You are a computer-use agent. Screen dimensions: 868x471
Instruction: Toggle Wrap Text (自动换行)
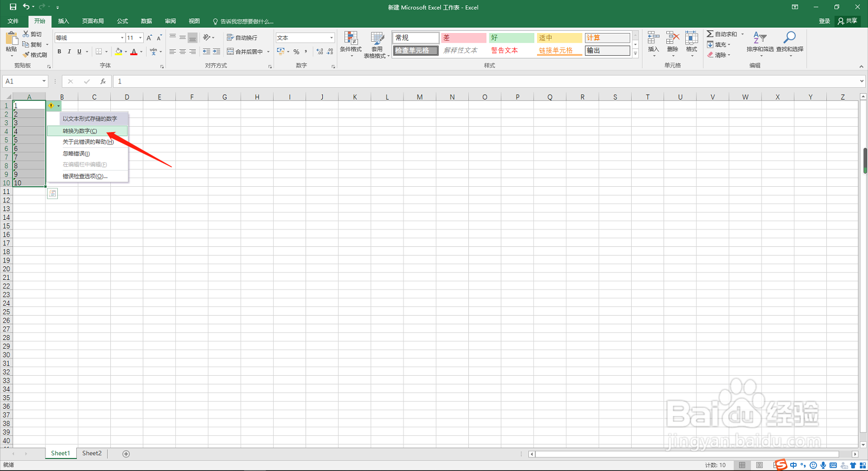[x=242, y=37]
